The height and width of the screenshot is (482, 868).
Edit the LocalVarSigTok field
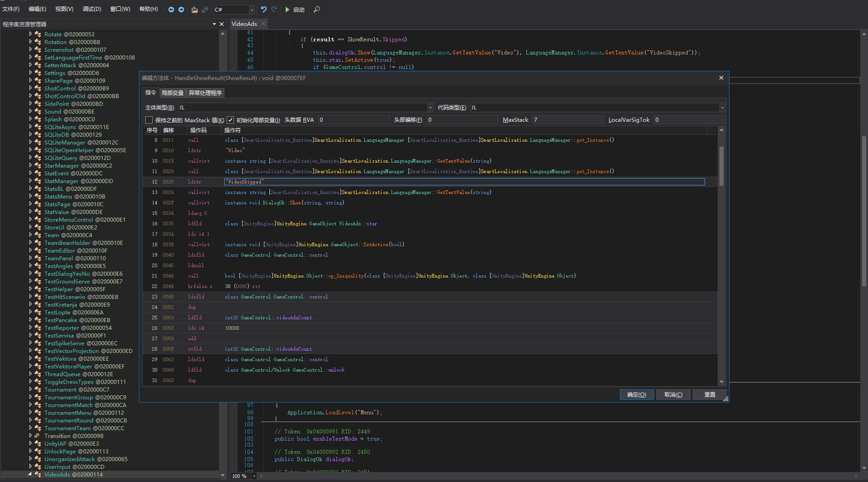pos(689,120)
